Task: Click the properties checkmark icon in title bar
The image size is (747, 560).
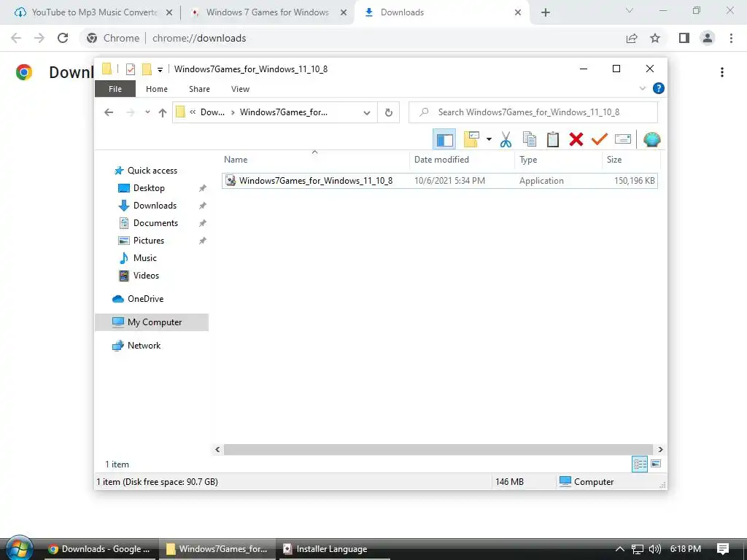Action: (x=130, y=69)
